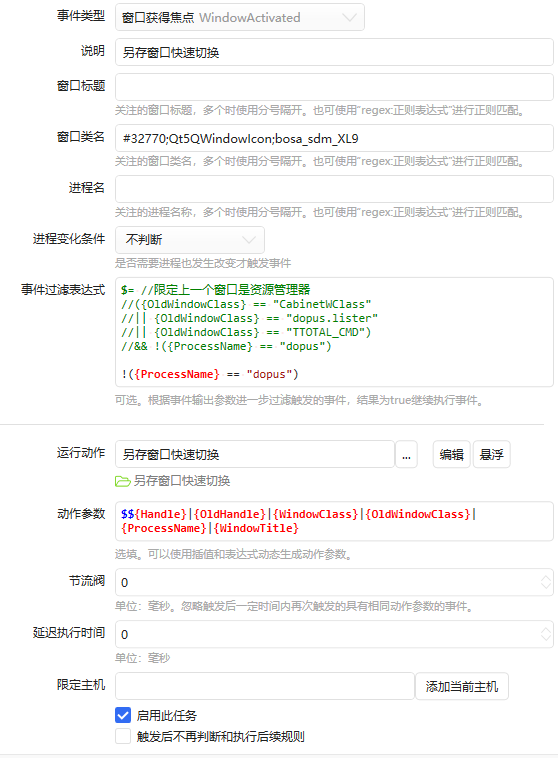Focus the empty 窗口标题 input field
This screenshot has height=758, width=558.
coord(334,87)
